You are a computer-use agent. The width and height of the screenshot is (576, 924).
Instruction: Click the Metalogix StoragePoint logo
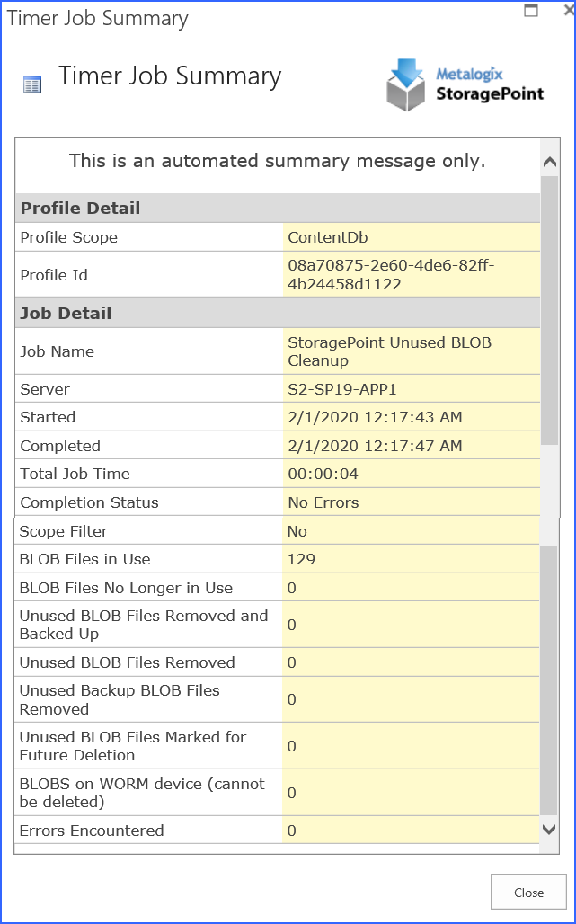[464, 82]
